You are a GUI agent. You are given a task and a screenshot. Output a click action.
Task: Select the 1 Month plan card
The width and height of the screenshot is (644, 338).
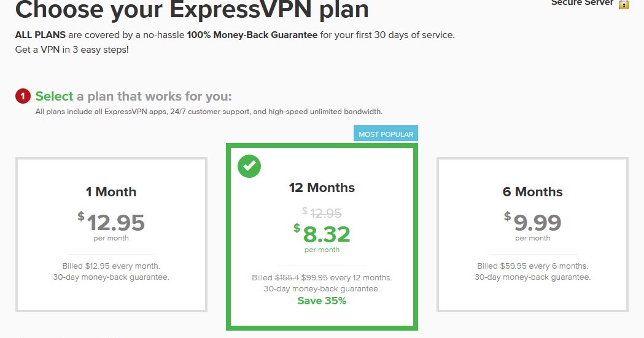(111, 234)
